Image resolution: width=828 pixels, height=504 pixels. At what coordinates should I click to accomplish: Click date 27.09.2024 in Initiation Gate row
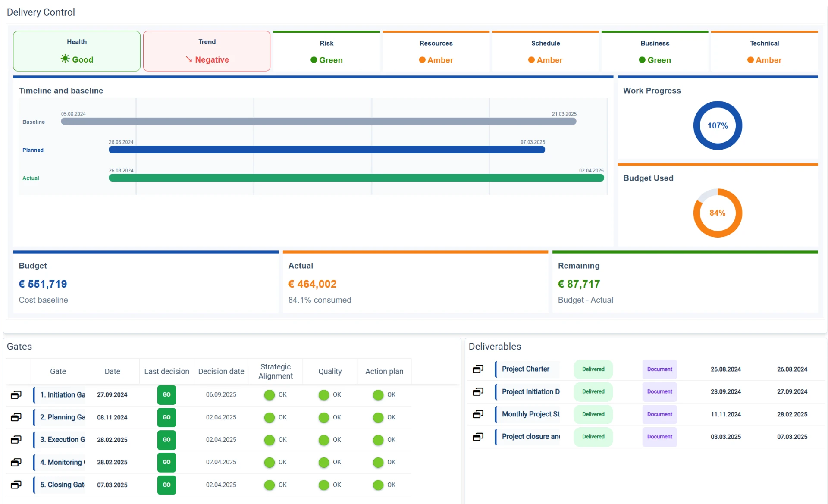point(112,395)
